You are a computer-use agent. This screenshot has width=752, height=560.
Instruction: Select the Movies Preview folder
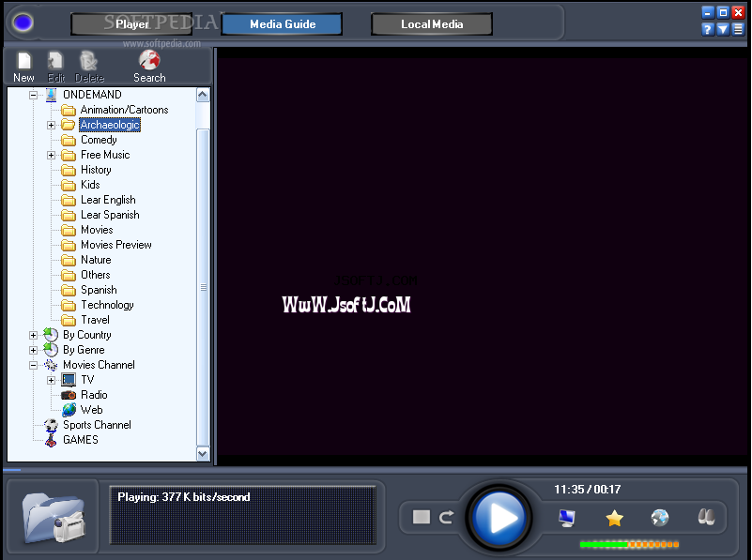pos(116,245)
